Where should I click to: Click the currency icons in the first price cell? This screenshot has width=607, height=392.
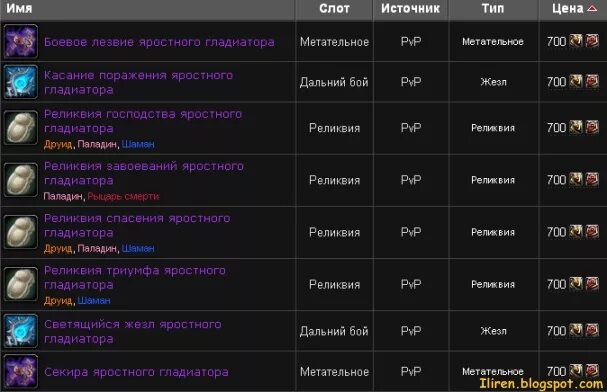(x=584, y=41)
